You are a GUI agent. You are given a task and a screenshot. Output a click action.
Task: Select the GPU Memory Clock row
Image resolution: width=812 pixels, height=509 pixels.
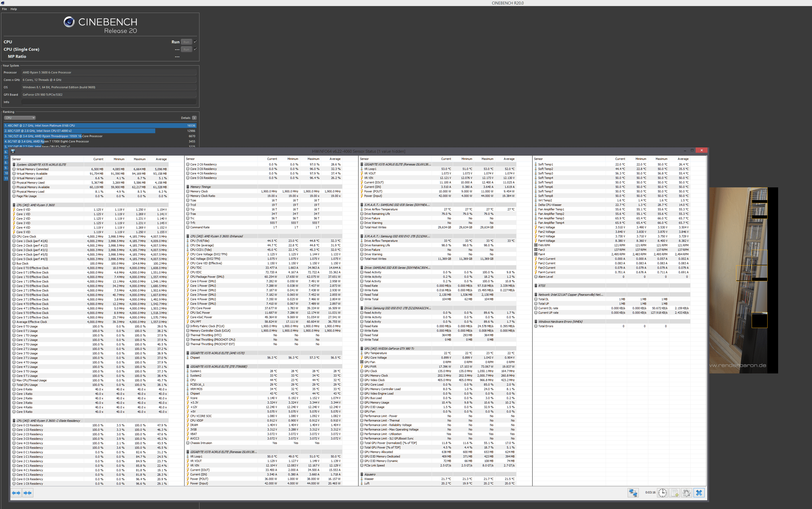click(x=438, y=376)
